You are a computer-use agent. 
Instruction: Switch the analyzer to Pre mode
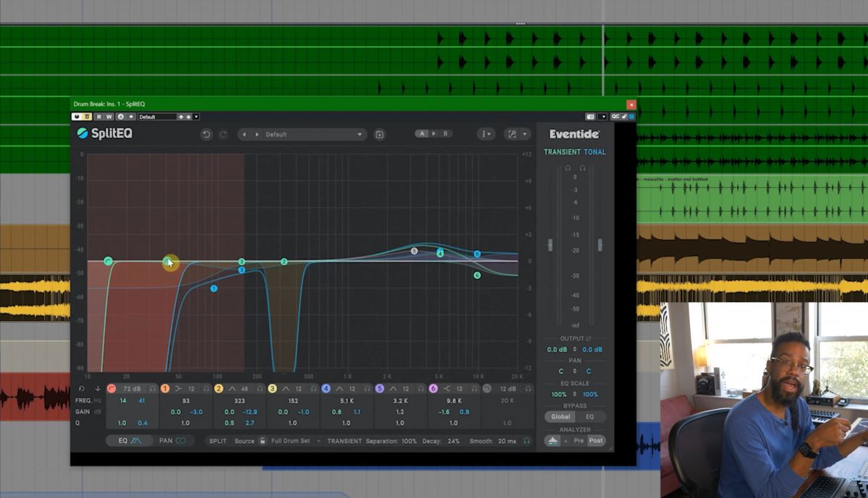click(578, 439)
